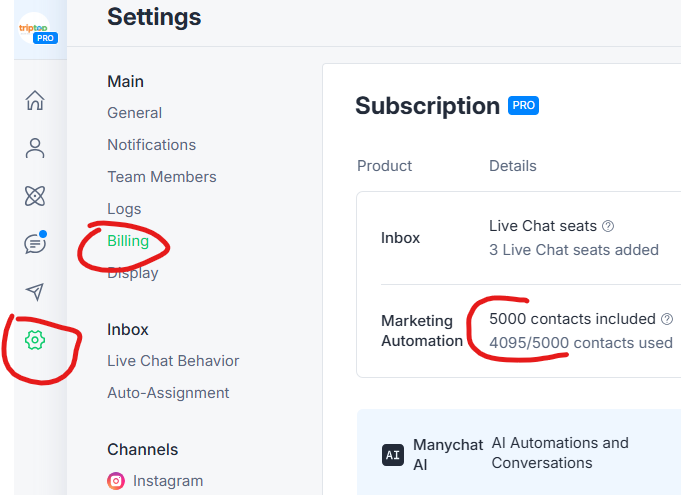Click the triptop PRO account logo

coord(37,29)
